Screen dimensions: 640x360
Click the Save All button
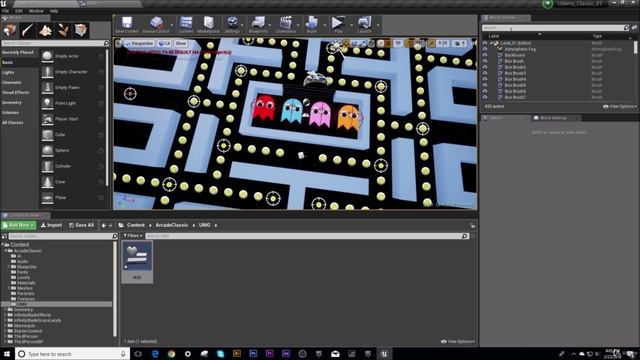[81, 225]
